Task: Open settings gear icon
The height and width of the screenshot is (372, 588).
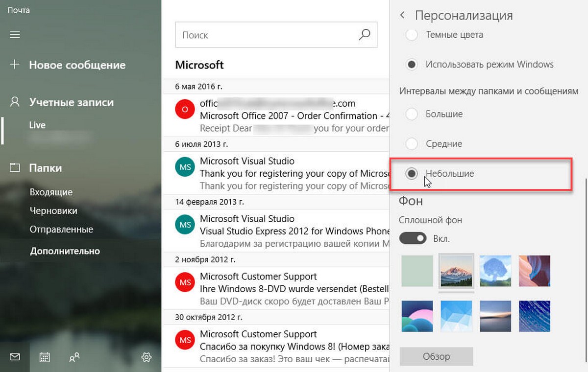Action: 146,357
